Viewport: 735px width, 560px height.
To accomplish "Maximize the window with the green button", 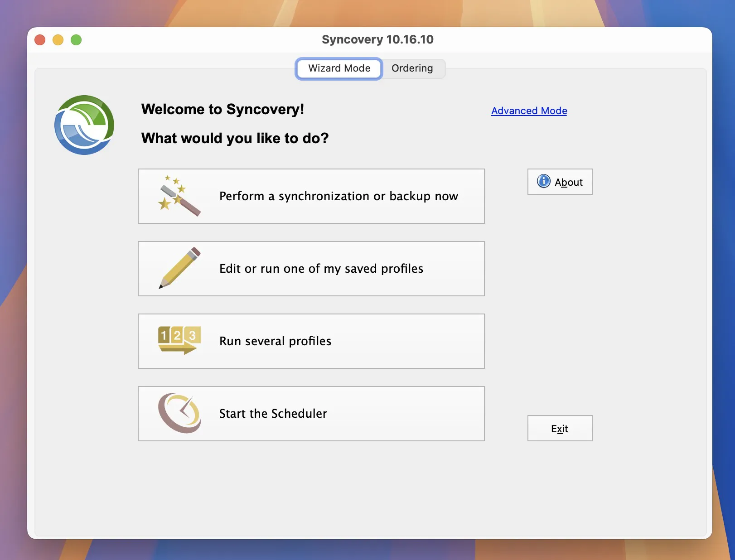I will pyautogui.click(x=76, y=40).
